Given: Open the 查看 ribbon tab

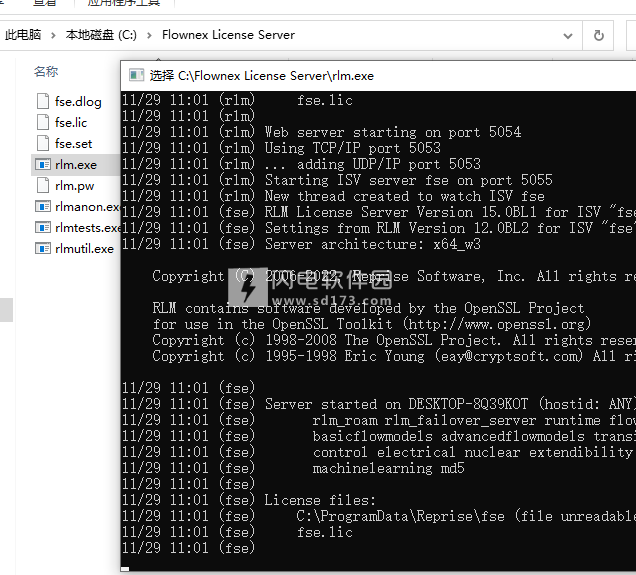Looking at the screenshot, I should click(x=44, y=3).
